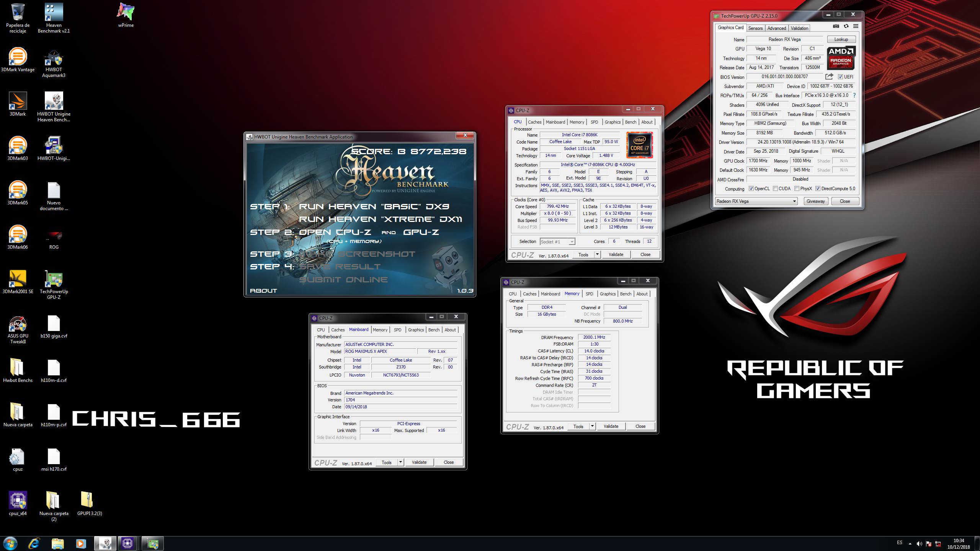Show hidden tray icons arrow

coord(910,544)
